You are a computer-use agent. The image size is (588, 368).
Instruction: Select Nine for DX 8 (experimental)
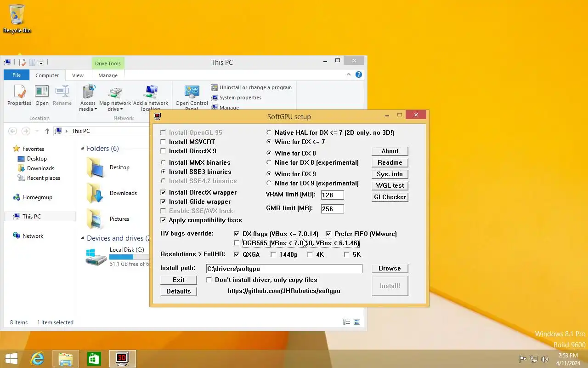point(269,162)
